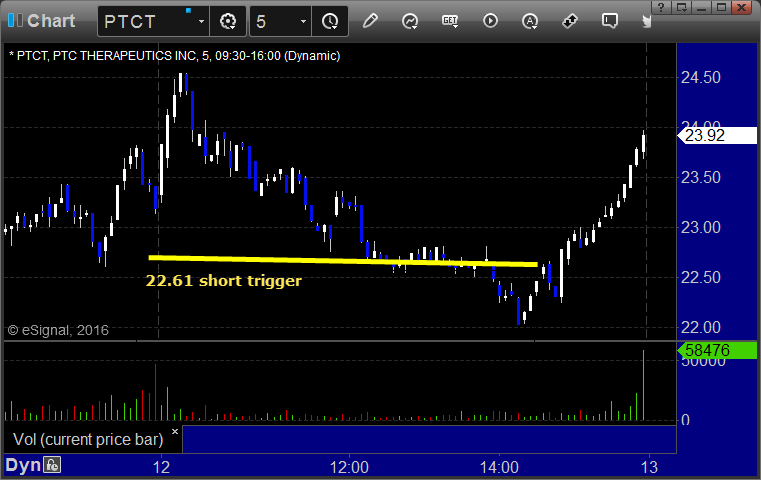Click the 58476 volume value marker
The width and height of the screenshot is (761, 480).
pos(717,350)
